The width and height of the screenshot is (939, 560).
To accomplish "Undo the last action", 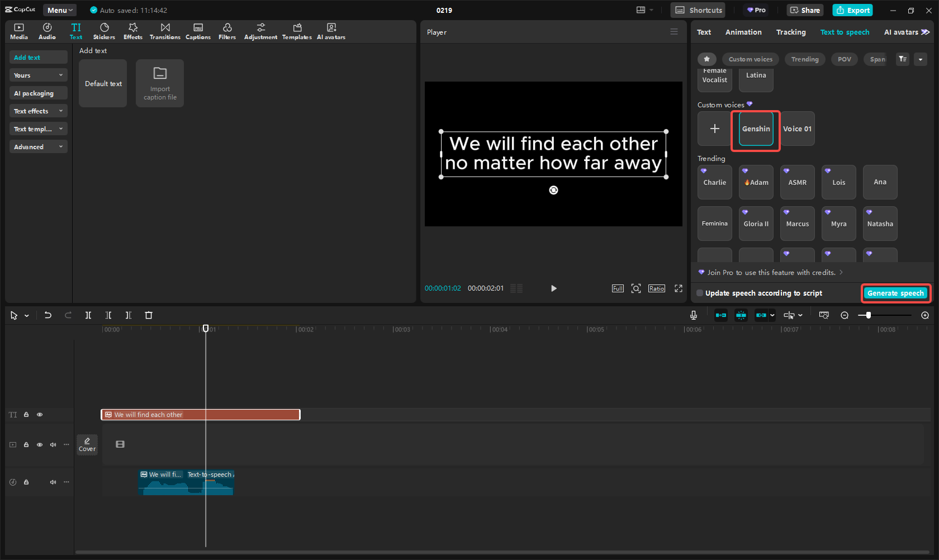I will pyautogui.click(x=48, y=315).
